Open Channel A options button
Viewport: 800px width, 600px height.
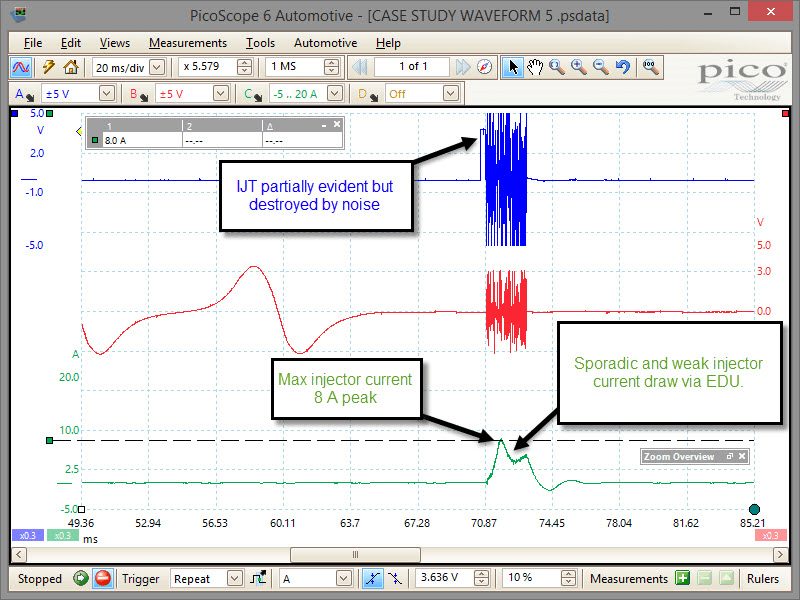(x=23, y=94)
